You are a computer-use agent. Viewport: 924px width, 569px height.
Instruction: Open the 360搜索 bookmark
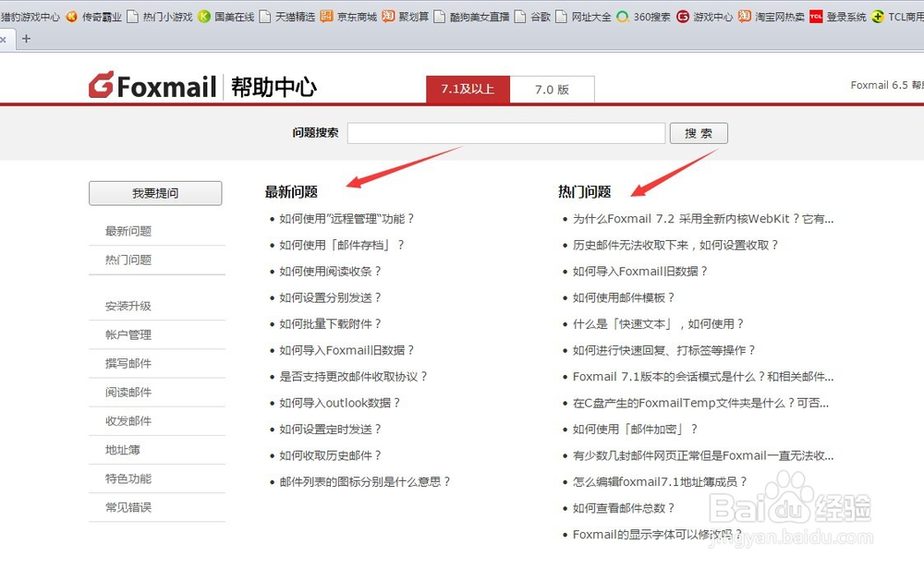pyautogui.click(x=643, y=17)
